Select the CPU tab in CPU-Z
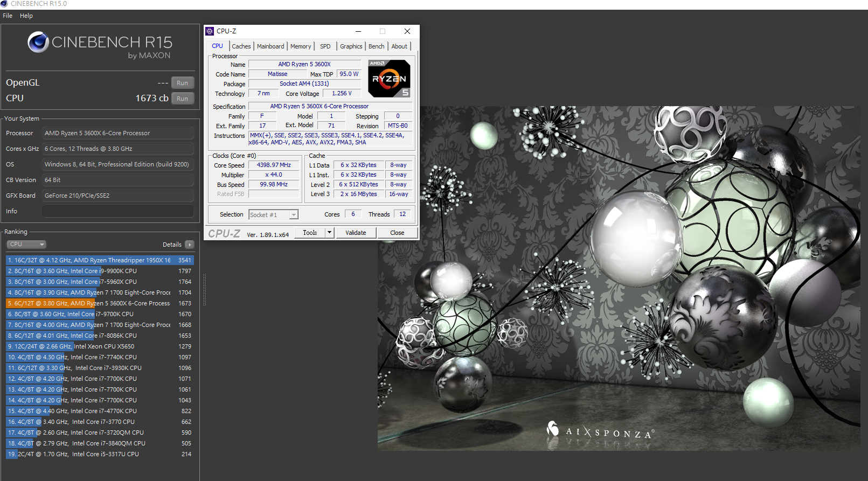 click(218, 46)
